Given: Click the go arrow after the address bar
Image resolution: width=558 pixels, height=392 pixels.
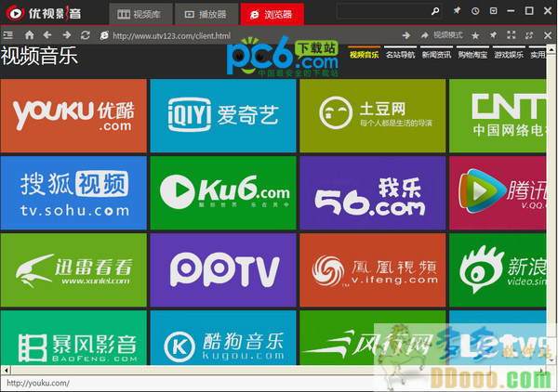Looking at the screenshot, I should click(406, 35).
